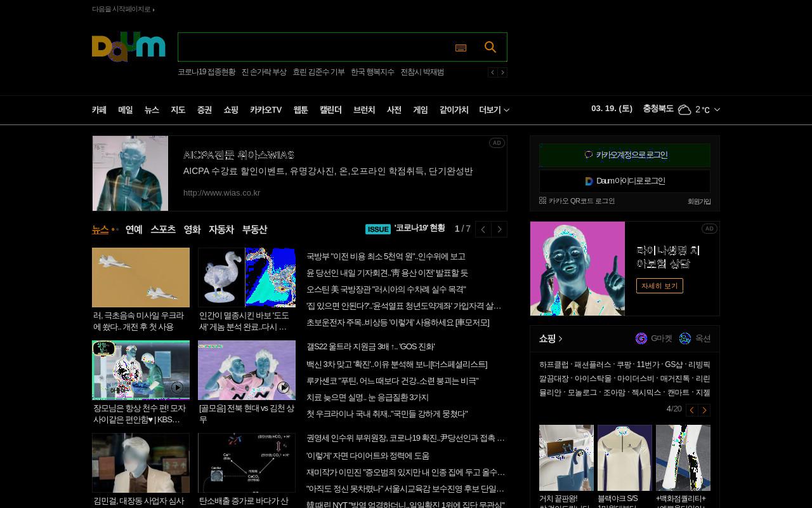
Task: Click the 한국 행복지수 trending keyword
Action: point(372,72)
